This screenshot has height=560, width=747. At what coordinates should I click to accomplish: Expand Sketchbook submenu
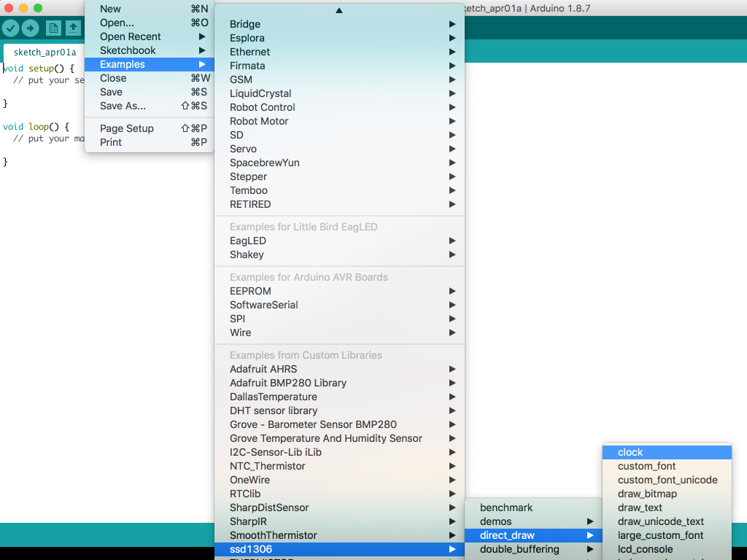tap(150, 50)
